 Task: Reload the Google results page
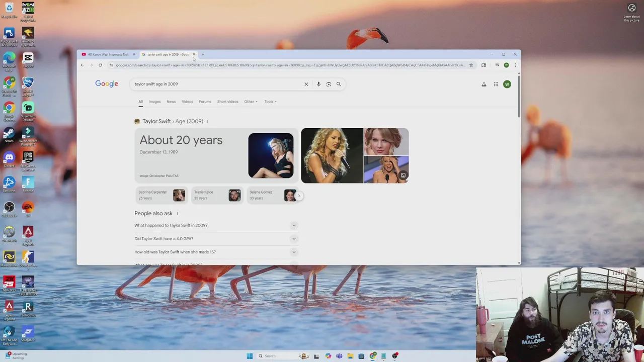click(x=100, y=65)
